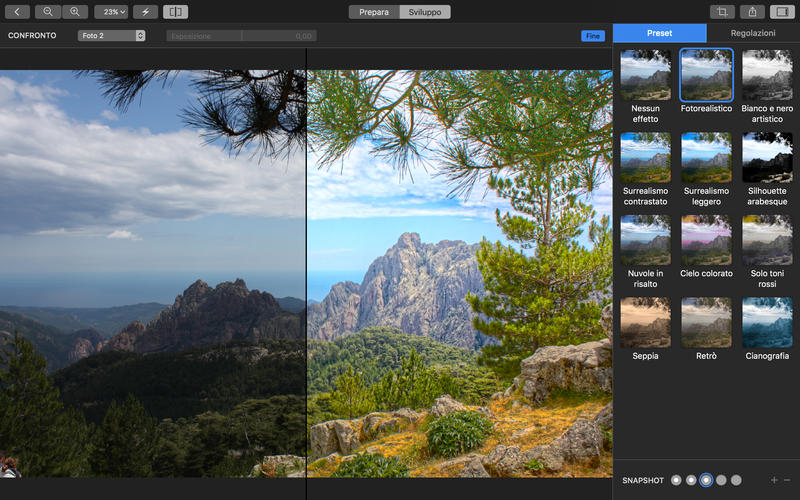Screen dimensions: 800x500
Task: Click the original photo left half
Action: [x=153, y=273]
